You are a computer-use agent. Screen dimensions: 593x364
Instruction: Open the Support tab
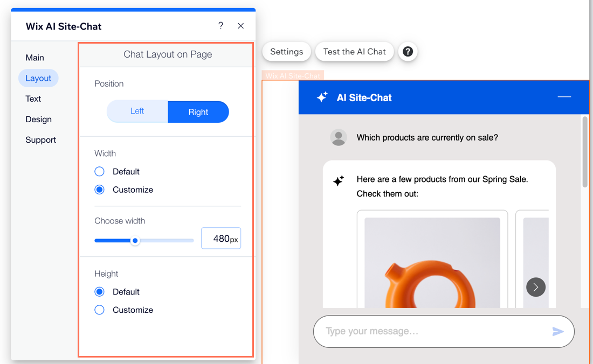pos(41,139)
